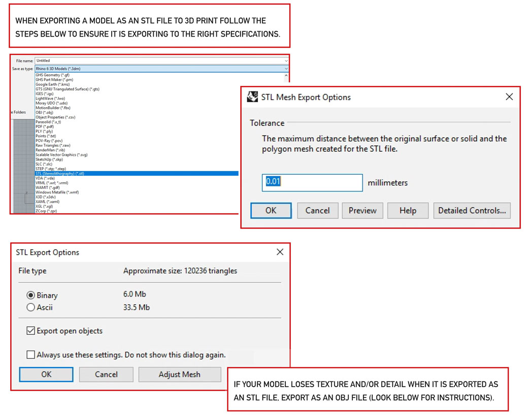Select STL (Stereolithography) from file type list
This screenshot has height=419, width=532.
pos(60,174)
